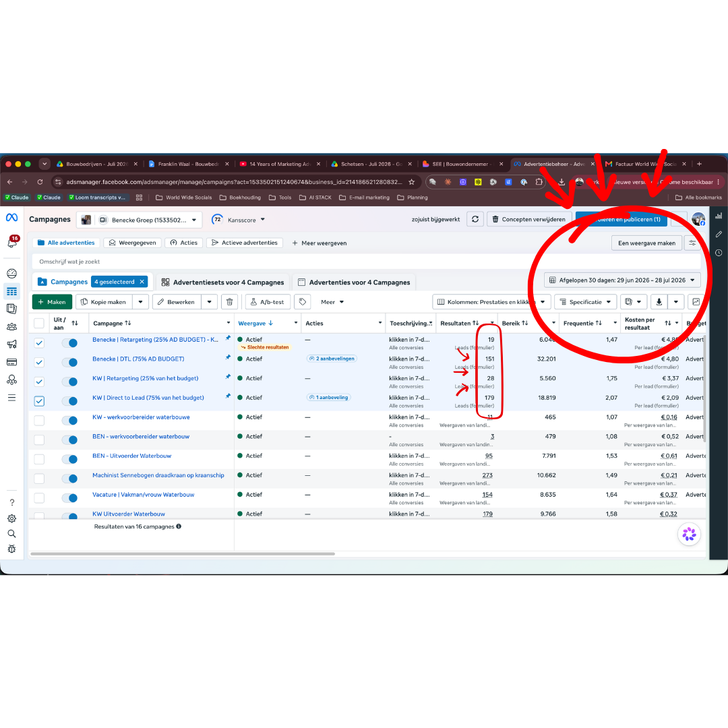This screenshot has width=728, height=728.
Task: Open the Meta logo home icon
Action: click(11, 217)
